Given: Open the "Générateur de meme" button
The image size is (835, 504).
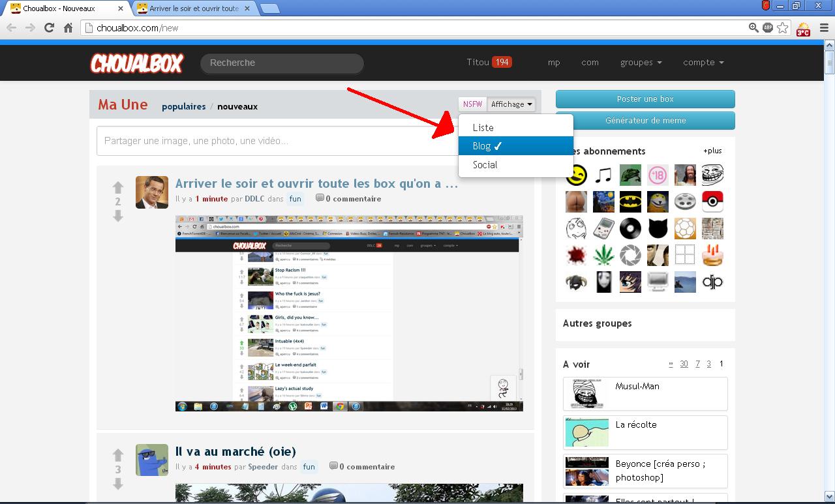Looking at the screenshot, I should (645, 121).
